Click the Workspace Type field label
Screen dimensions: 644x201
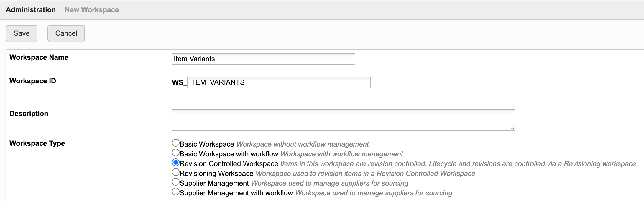pos(37,143)
